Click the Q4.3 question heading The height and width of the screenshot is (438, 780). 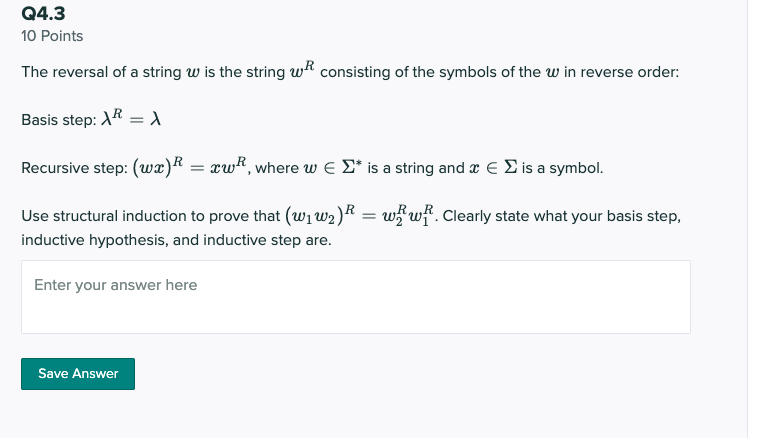point(43,13)
